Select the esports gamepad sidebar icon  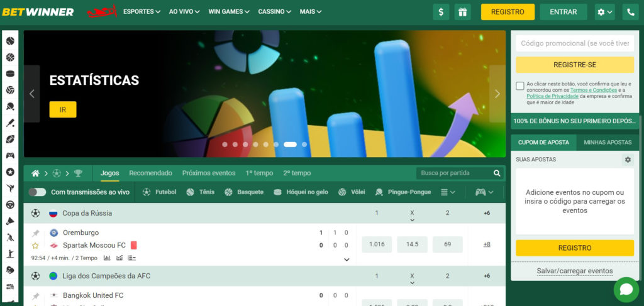10,155
